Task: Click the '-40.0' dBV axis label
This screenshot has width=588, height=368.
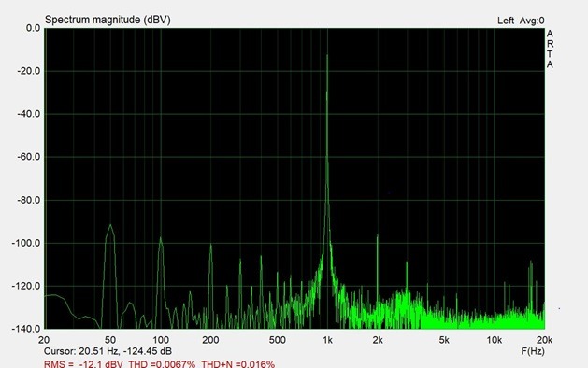Action: coord(28,114)
